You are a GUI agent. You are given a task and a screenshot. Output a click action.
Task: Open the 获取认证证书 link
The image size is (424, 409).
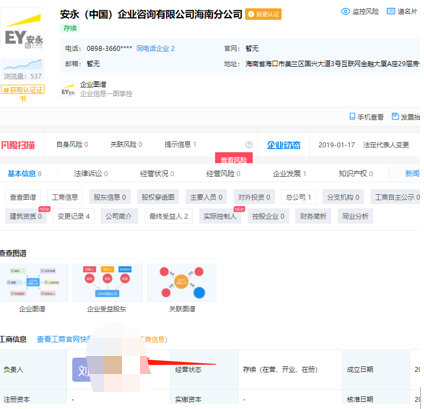(23, 93)
